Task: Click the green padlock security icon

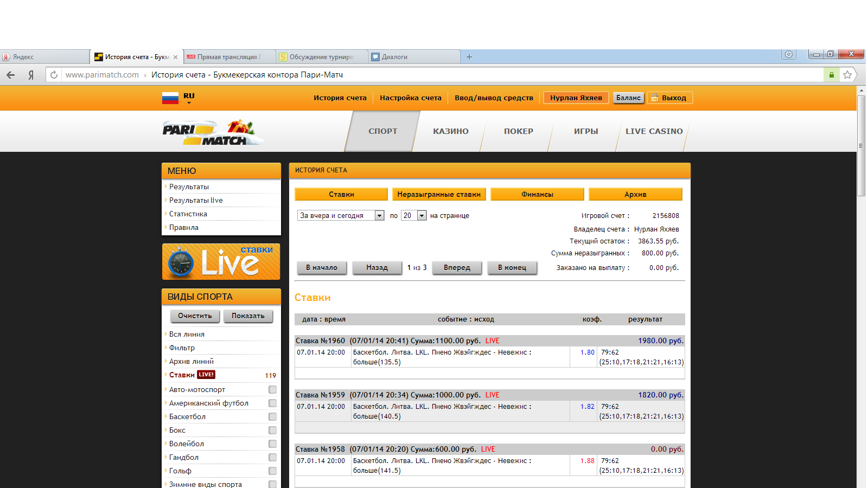Action: tap(831, 75)
